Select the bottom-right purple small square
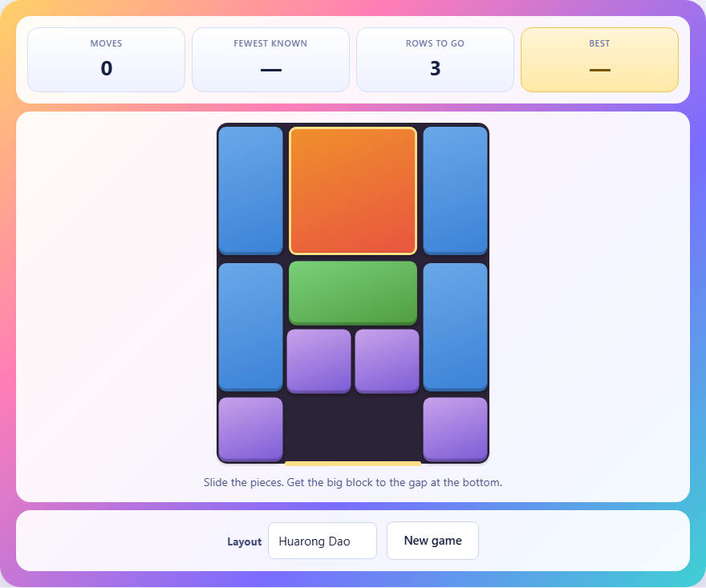This screenshot has width=706, height=588. pyautogui.click(x=455, y=429)
